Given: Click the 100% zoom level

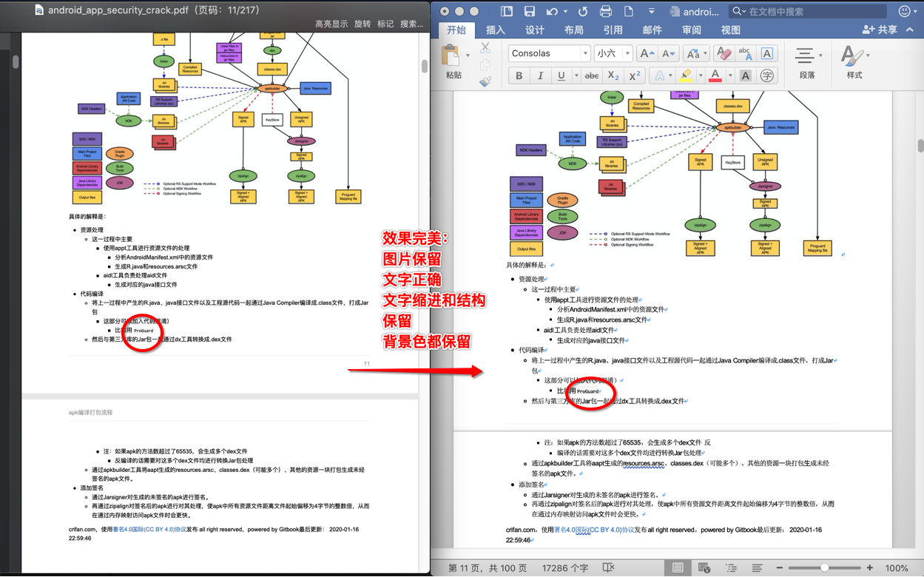Looking at the screenshot, I should [897, 568].
